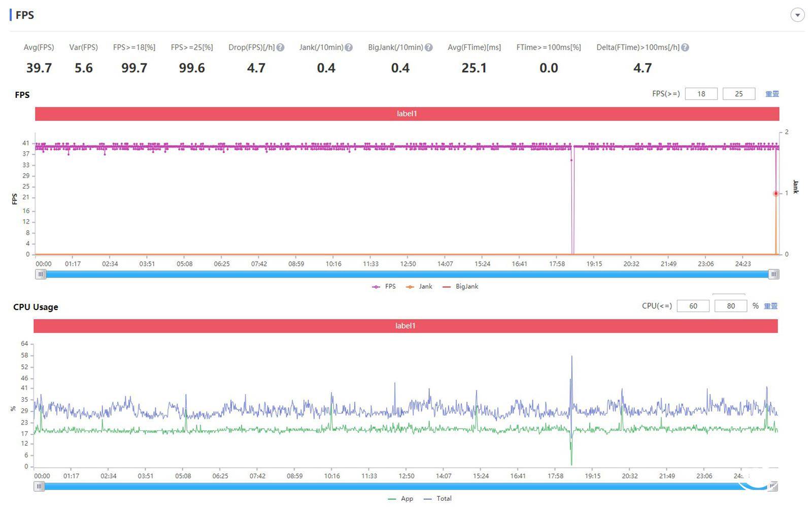Open help icon beside Drop(FPS)[/h]
This screenshot has width=812, height=523.
[x=280, y=48]
